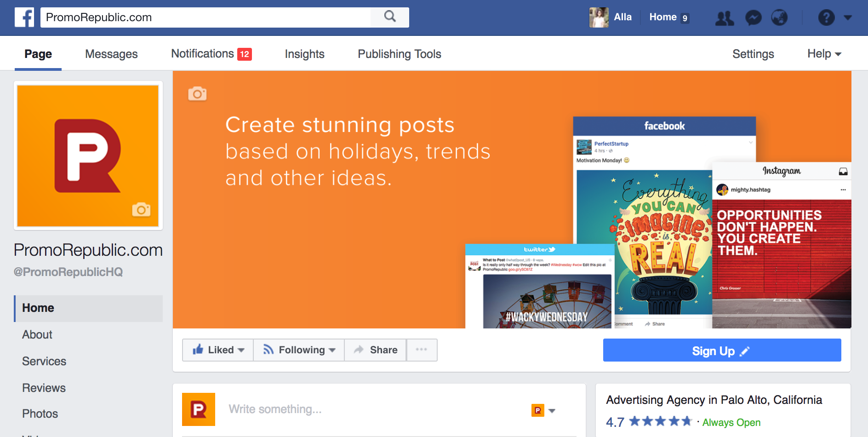Open the Publishing Tools tab

[400, 54]
